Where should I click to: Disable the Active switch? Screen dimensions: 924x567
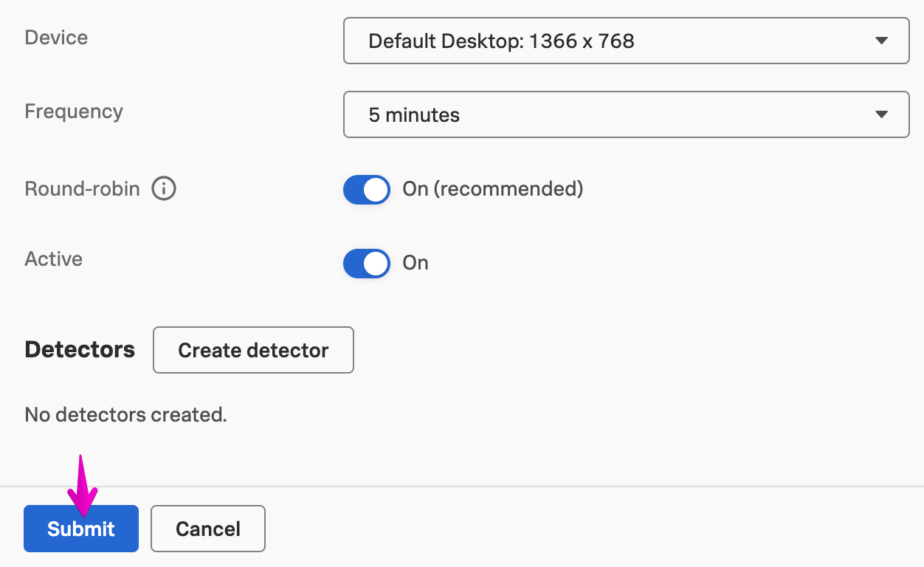tap(366, 264)
